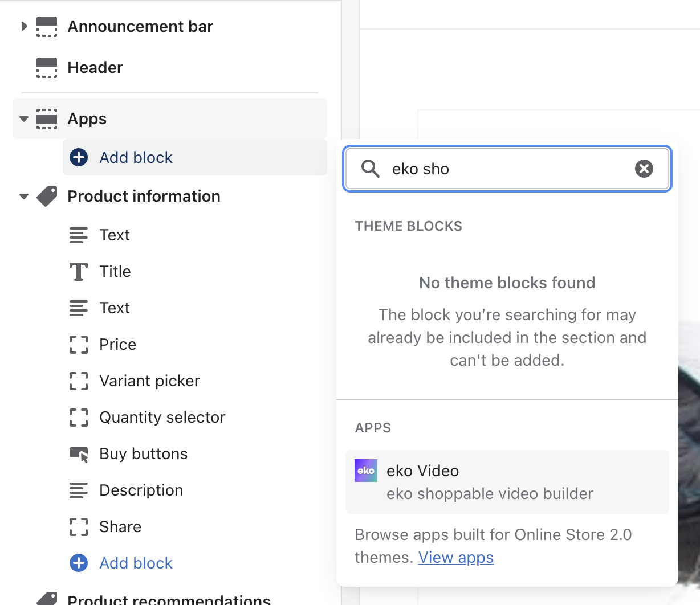Select the Quantity selector block
The height and width of the screenshot is (605, 700).
click(162, 417)
